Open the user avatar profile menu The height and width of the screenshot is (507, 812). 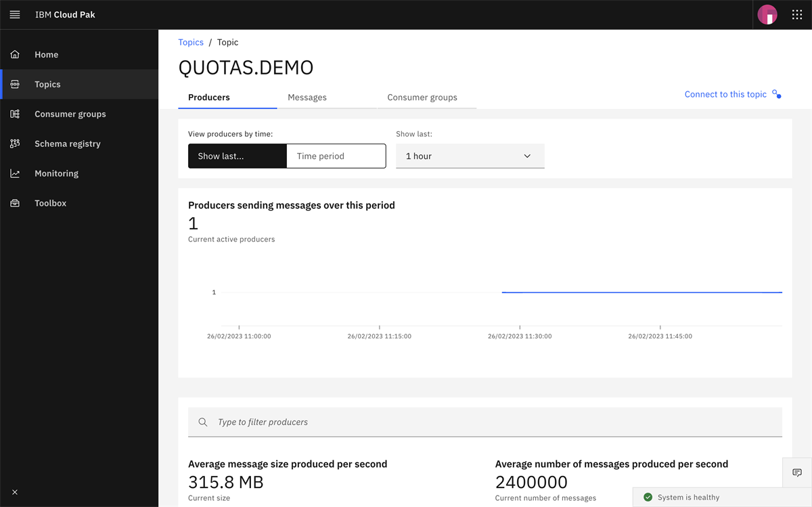coord(767,14)
